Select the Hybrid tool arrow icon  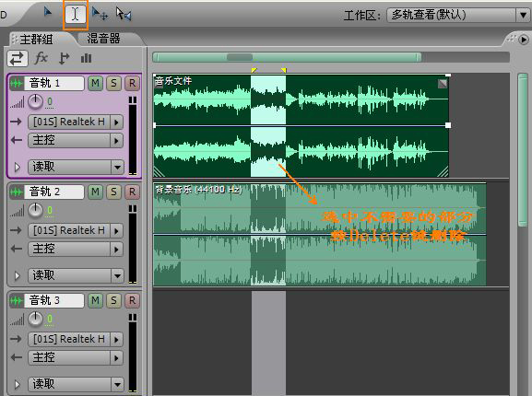48,13
